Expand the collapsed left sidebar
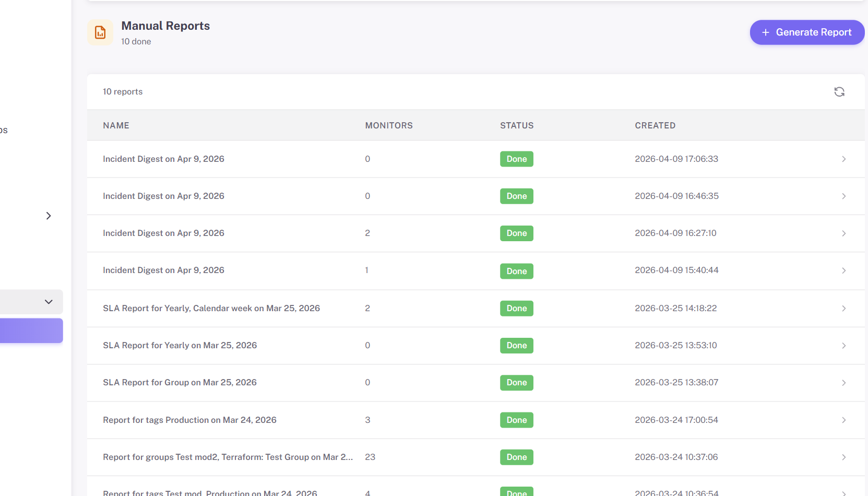 point(49,216)
